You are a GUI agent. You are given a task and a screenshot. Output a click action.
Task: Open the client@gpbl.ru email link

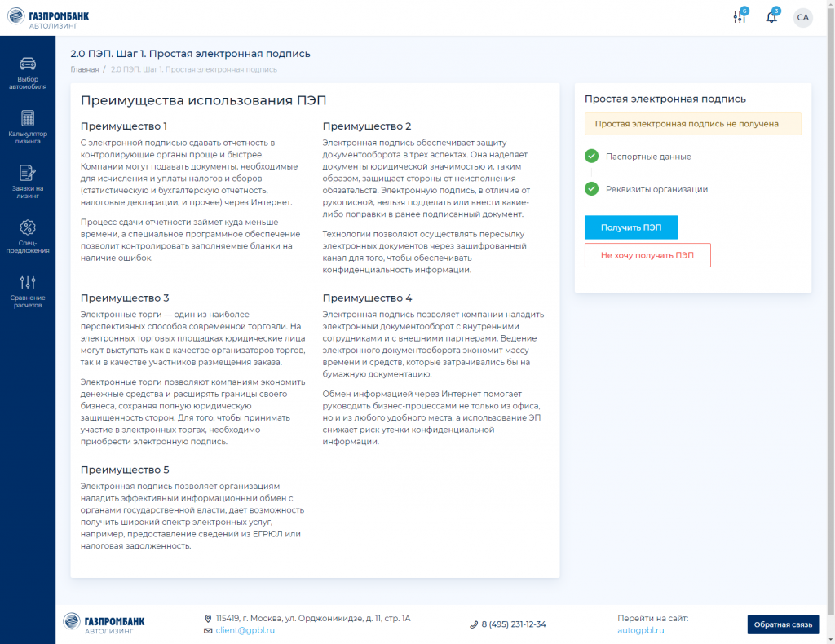click(x=245, y=630)
